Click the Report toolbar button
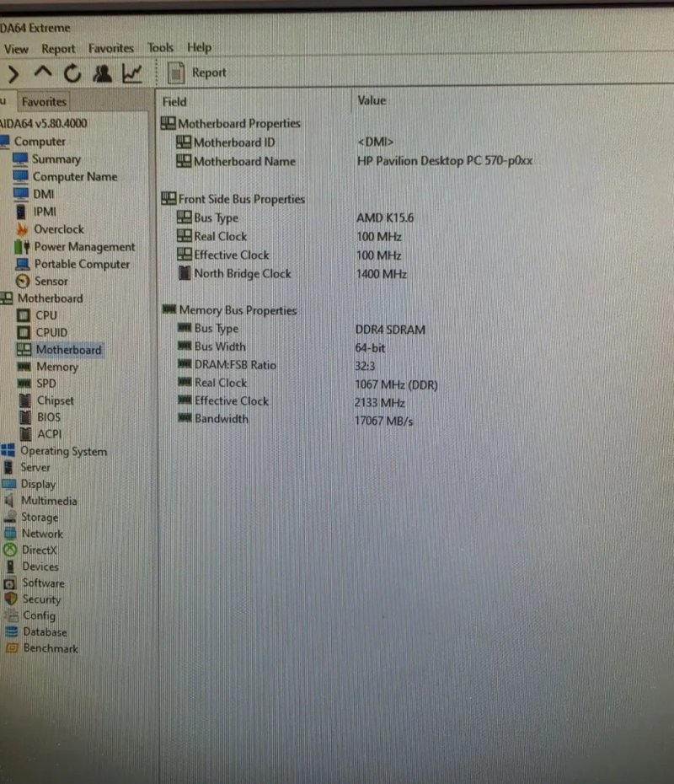The width and height of the screenshot is (674, 784). pyautogui.click(x=196, y=73)
